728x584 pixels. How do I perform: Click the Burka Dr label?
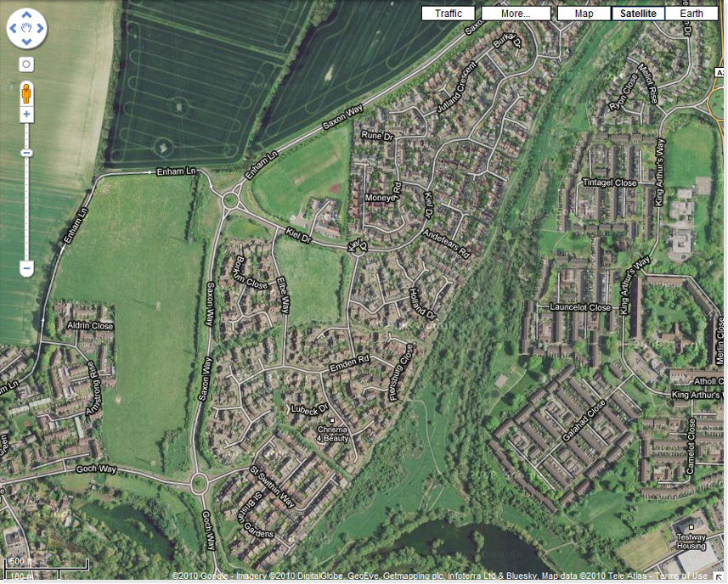507,40
